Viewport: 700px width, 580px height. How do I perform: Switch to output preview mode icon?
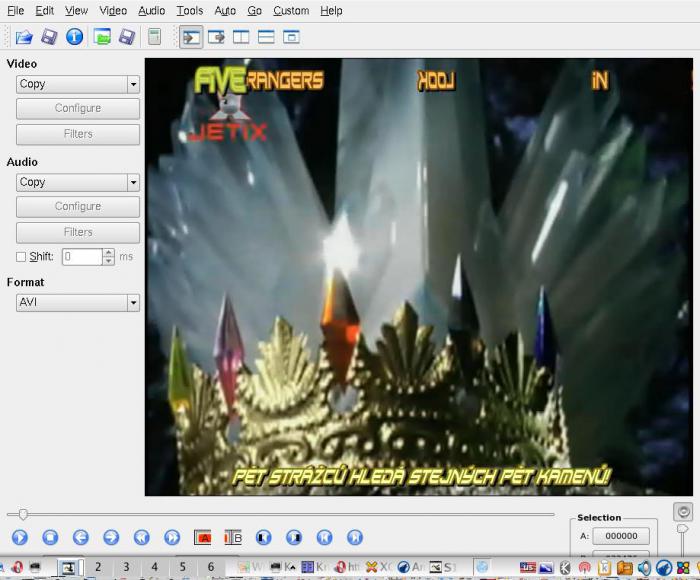[217, 37]
